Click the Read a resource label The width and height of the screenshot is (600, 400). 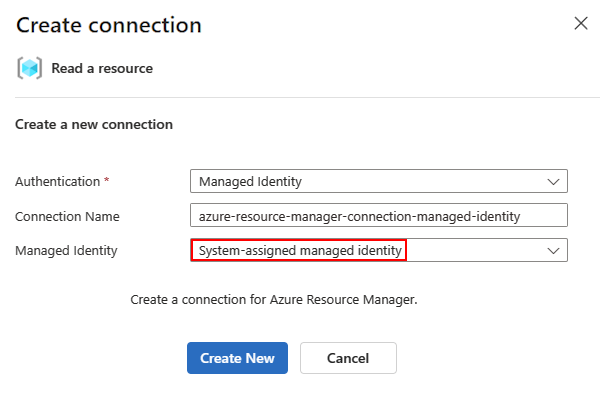[x=102, y=69]
